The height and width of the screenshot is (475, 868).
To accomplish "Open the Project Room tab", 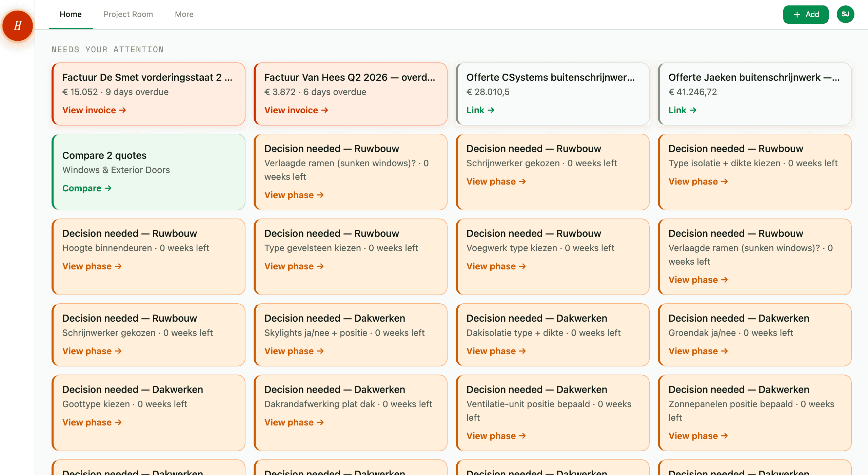I will (128, 14).
